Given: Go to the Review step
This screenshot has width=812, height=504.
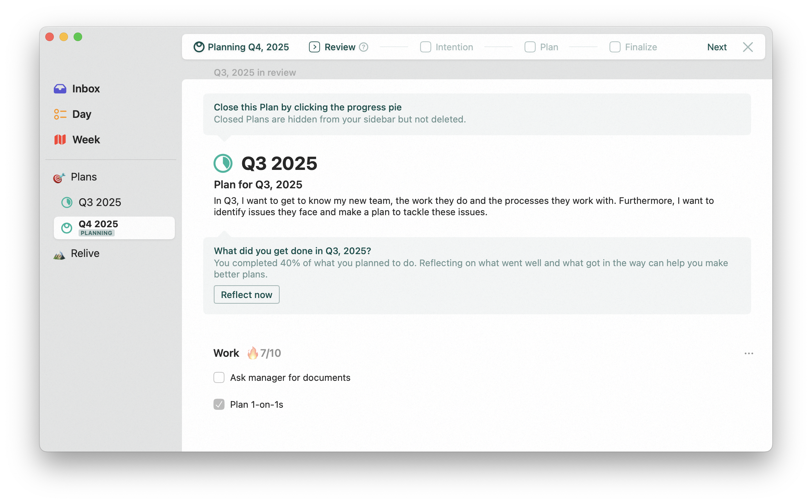Looking at the screenshot, I should pyautogui.click(x=340, y=47).
